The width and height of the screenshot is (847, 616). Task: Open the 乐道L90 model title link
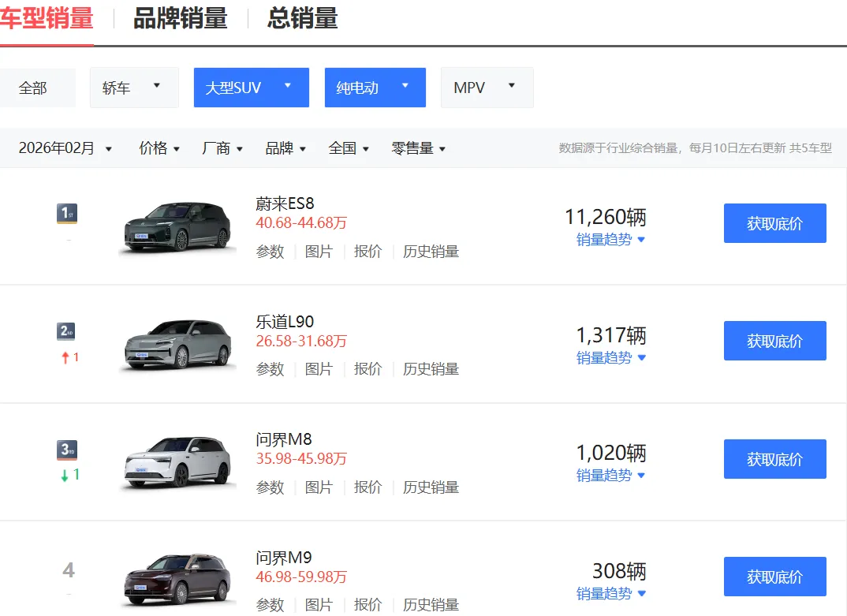coord(285,322)
